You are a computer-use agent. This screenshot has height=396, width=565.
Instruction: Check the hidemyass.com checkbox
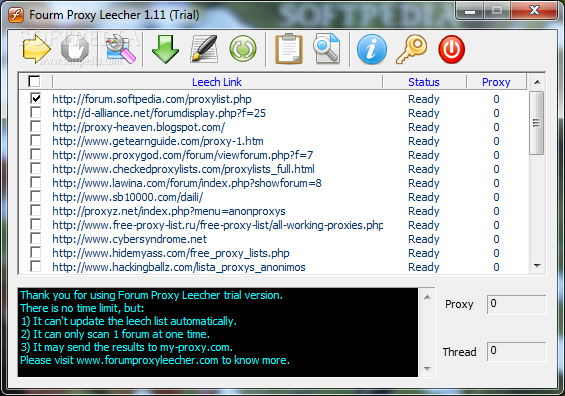36,253
